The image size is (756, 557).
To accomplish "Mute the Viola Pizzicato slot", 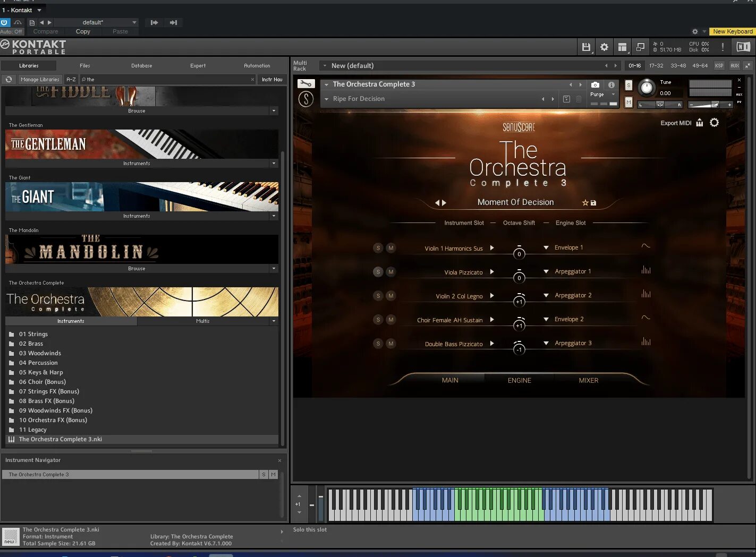I will pyautogui.click(x=391, y=272).
